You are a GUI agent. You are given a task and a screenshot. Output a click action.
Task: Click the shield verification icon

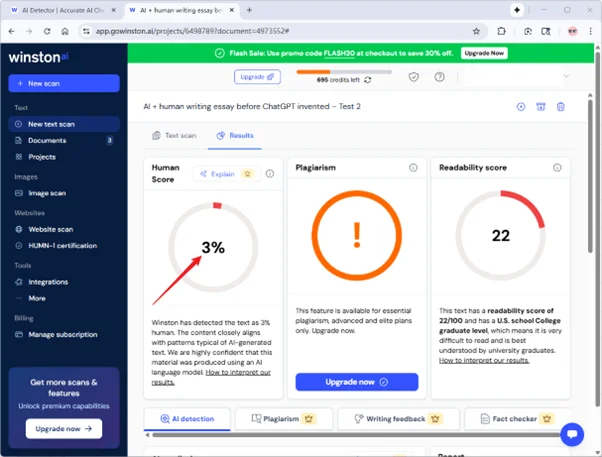point(414,77)
